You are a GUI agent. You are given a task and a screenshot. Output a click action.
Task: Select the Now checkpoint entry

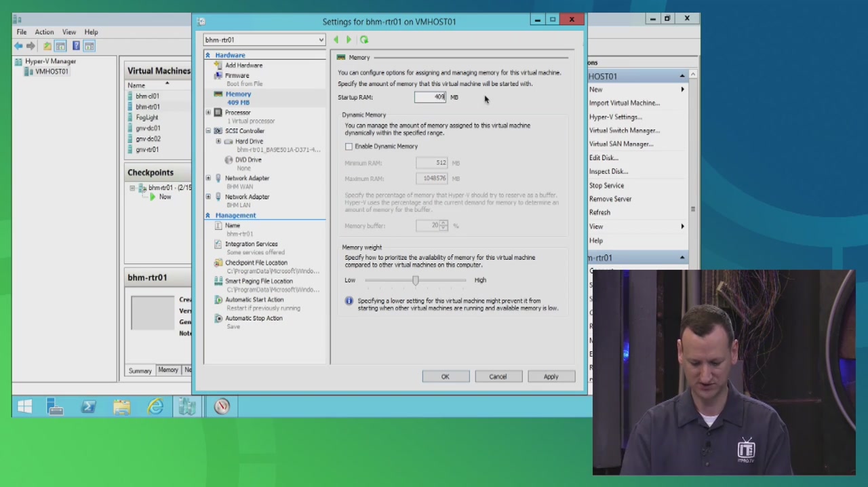coord(165,197)
